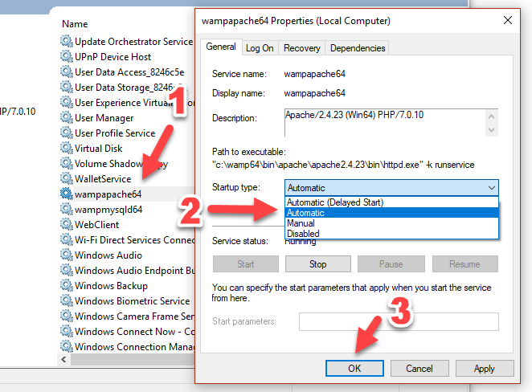
Task: Click gear icon of User Data Access_8246c5e
Action: coord(67,71)
